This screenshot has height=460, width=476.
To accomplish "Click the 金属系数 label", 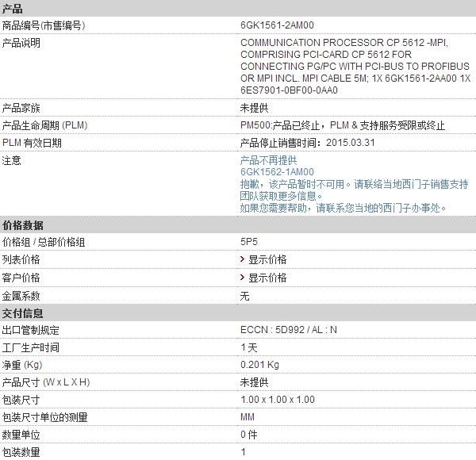I will (21, 296).
